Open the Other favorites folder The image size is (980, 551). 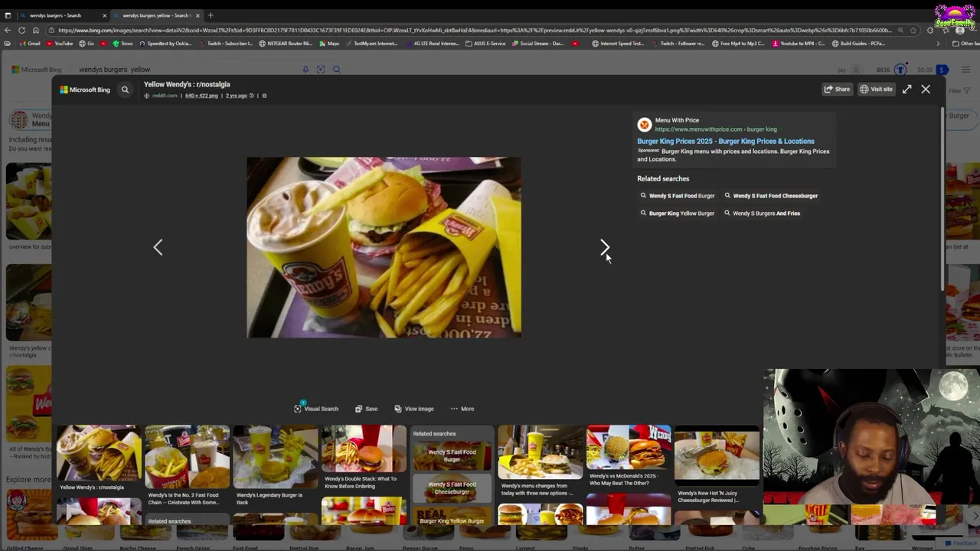[965, 44]
